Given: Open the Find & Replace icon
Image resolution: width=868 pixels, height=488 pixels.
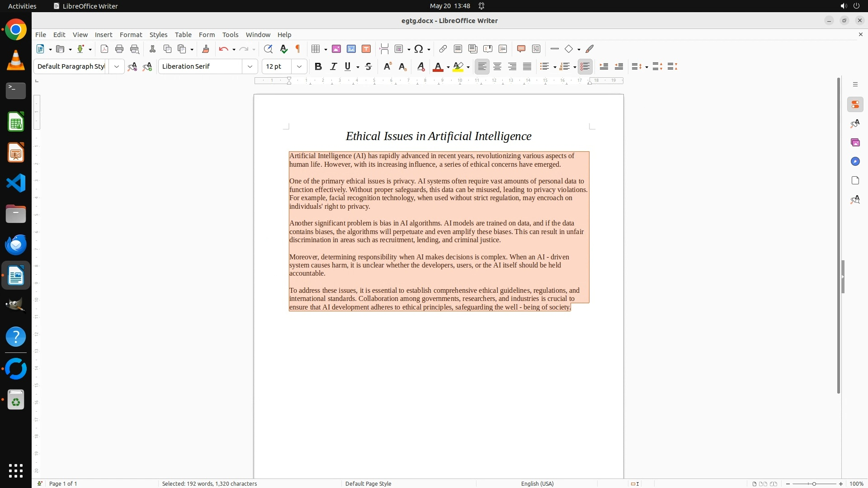Looking at the screenshot, I should (268, 49).
